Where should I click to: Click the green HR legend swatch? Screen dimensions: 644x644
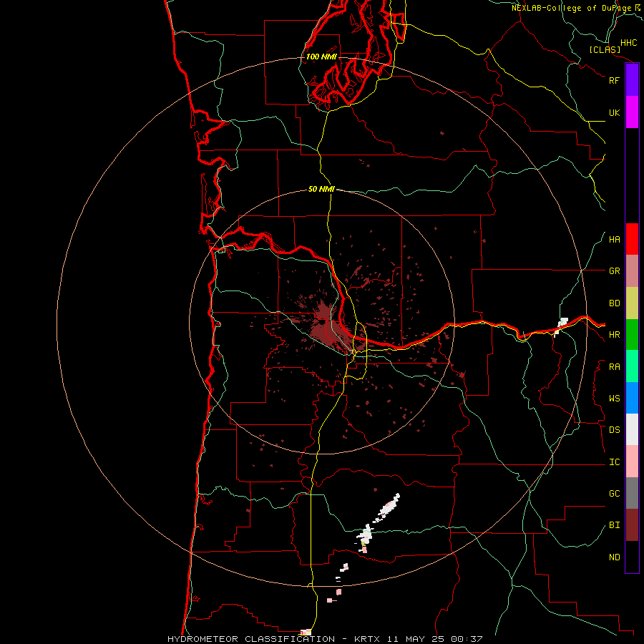coord(632,335)
